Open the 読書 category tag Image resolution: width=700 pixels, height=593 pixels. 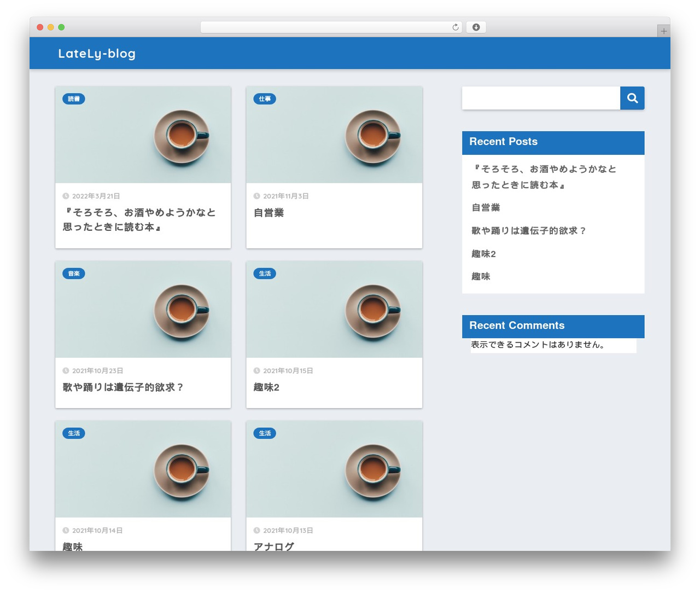tap(74, 99)
